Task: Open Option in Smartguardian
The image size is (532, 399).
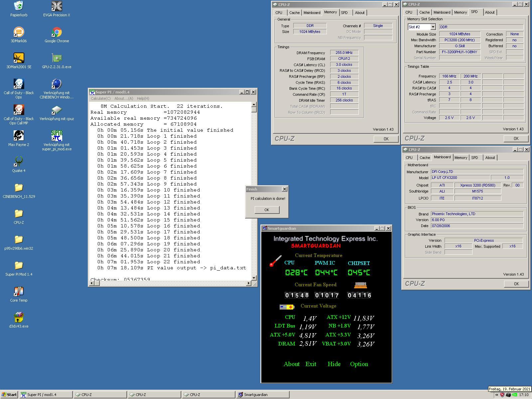Action: tap(359, 364)
